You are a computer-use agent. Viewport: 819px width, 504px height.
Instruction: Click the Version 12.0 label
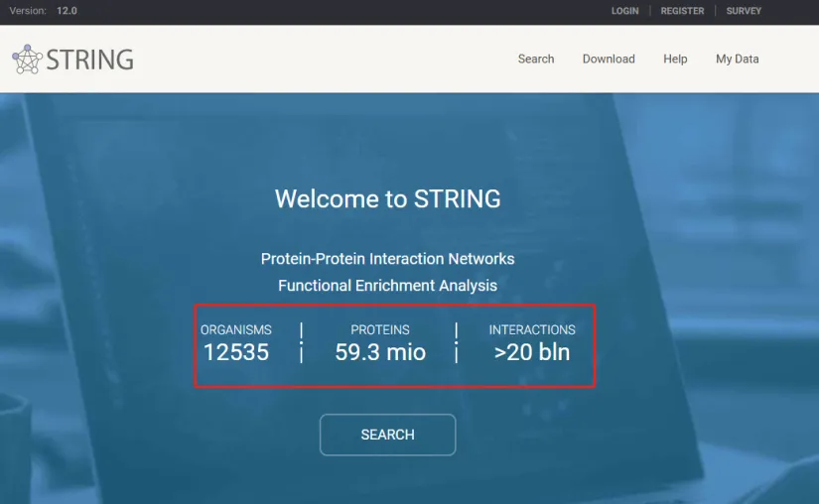(43, 11)
